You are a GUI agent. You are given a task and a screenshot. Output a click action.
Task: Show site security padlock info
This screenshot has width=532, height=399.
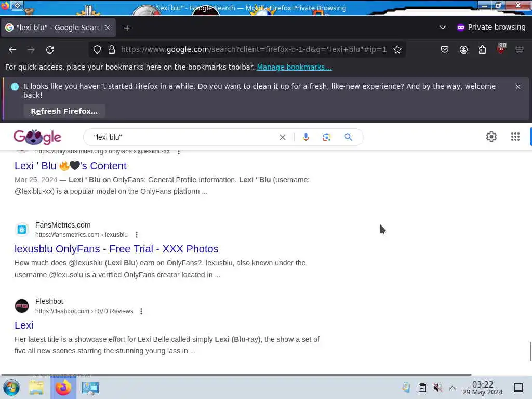click(112, 49)
